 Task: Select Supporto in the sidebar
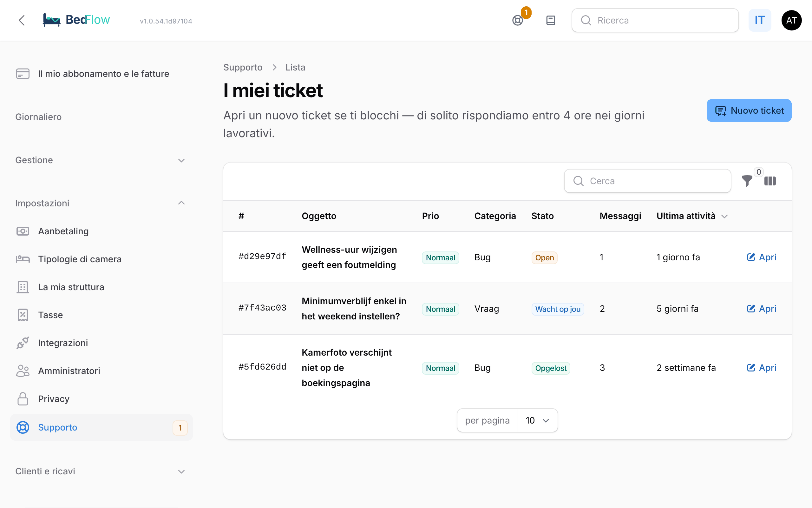coord(101,427)
